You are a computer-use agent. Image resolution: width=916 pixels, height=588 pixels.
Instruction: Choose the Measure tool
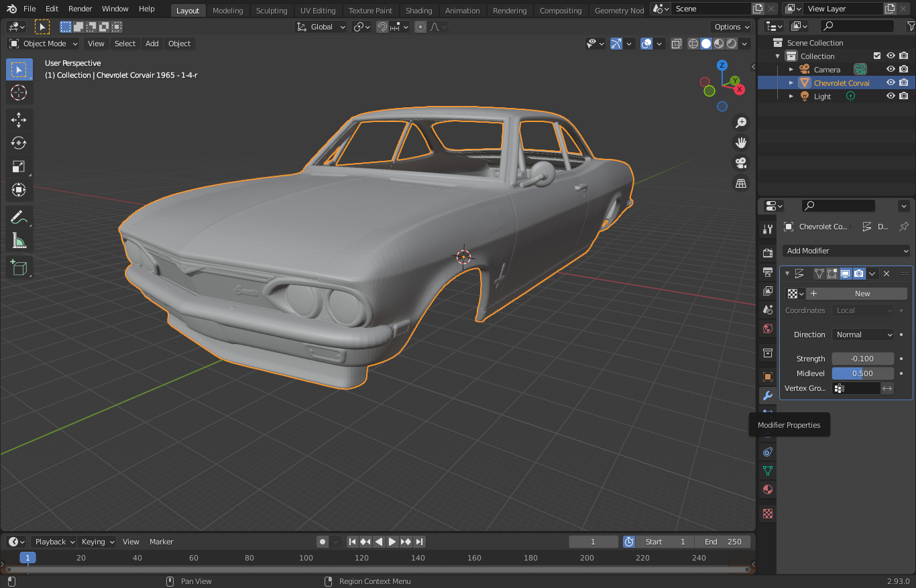19,241
